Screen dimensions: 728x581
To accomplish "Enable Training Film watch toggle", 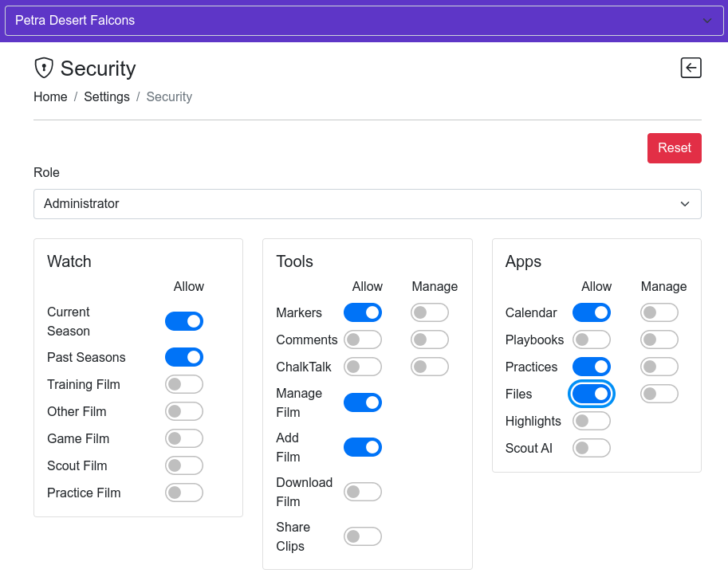I will point(184,384).
